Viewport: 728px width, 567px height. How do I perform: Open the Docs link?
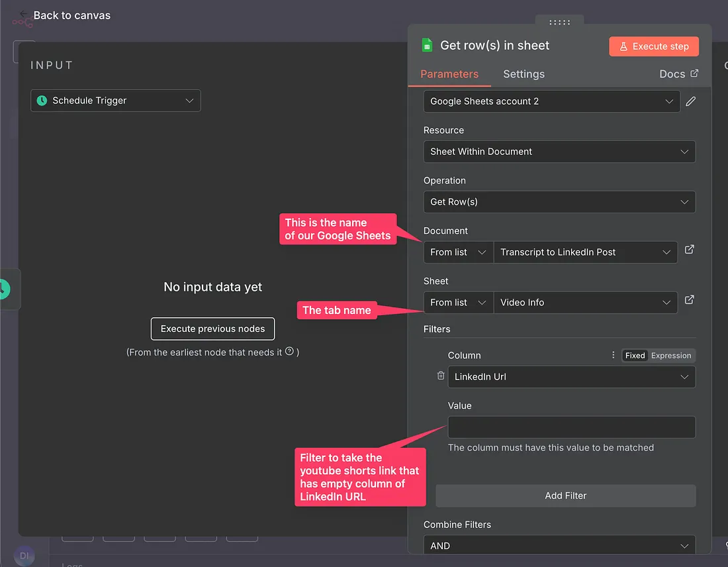678,74
